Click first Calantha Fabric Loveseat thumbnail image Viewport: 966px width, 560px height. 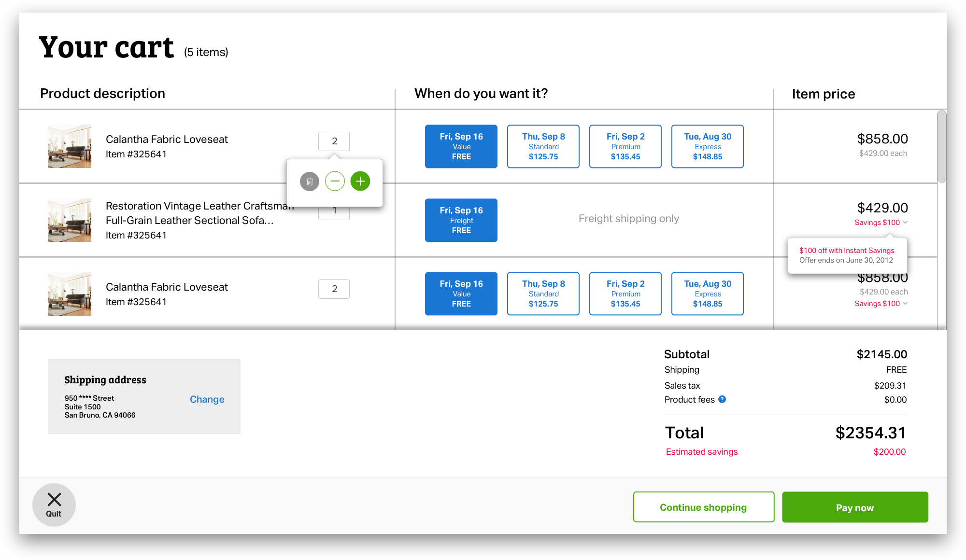pos(70,146)
